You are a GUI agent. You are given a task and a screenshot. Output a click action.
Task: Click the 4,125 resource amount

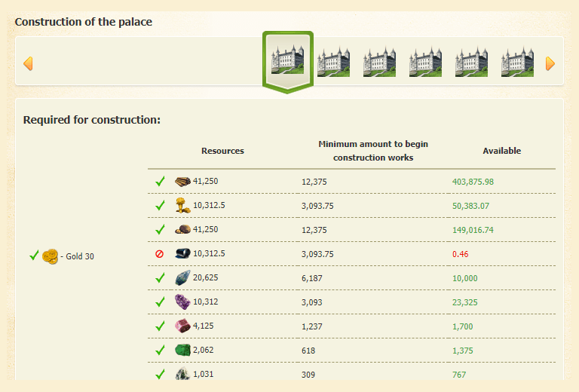(204, 326)
